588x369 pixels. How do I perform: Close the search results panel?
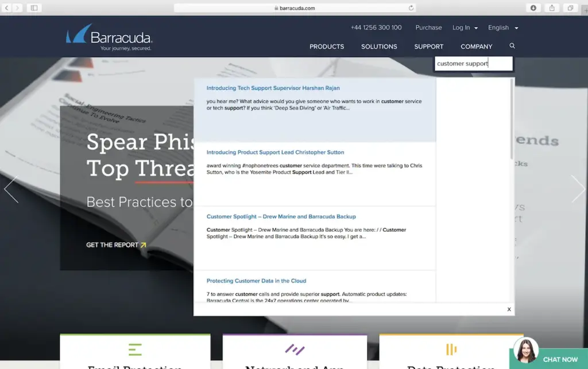(509, 309)
